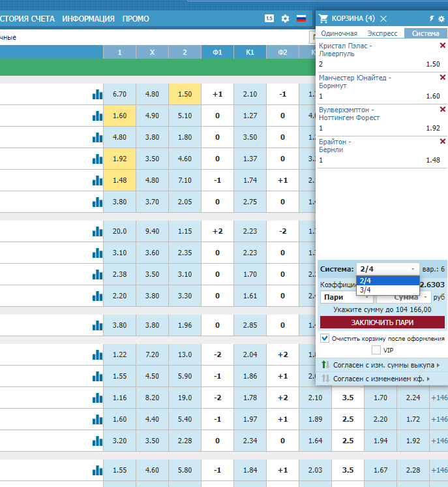Deselect highlighted odds 1.92 selection

[x=120, y=159]
